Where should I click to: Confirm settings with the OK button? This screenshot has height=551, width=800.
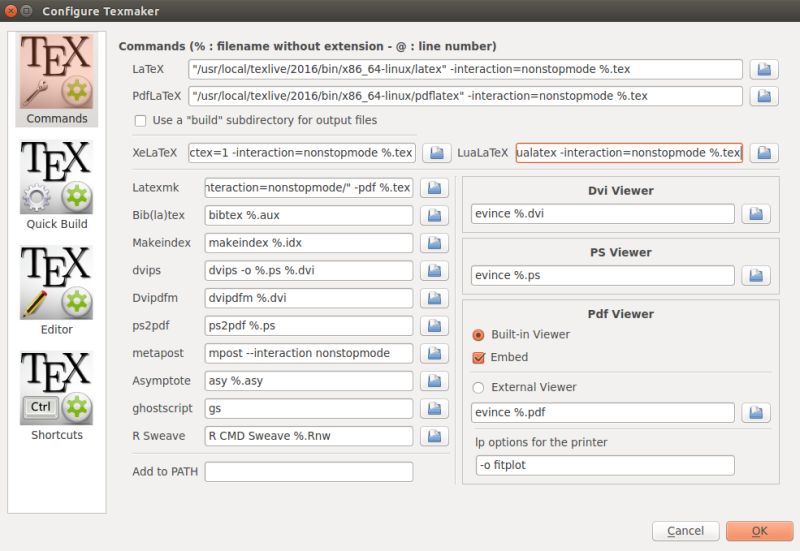click(x=759, y=531)
